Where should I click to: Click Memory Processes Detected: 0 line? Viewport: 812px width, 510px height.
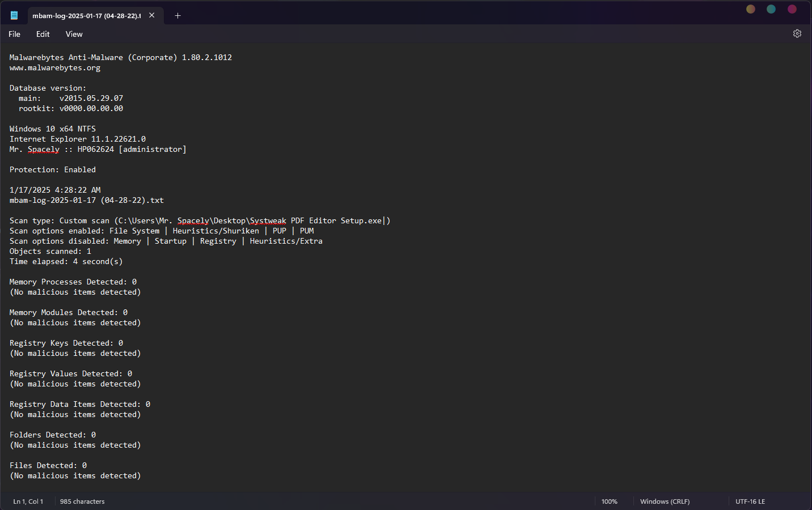(x=73, y=282)
